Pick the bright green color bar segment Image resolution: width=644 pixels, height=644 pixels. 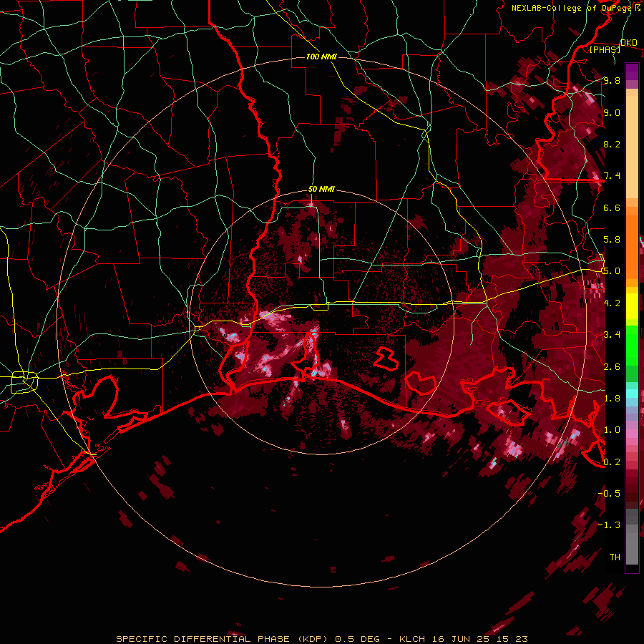(x=632, y=345)
